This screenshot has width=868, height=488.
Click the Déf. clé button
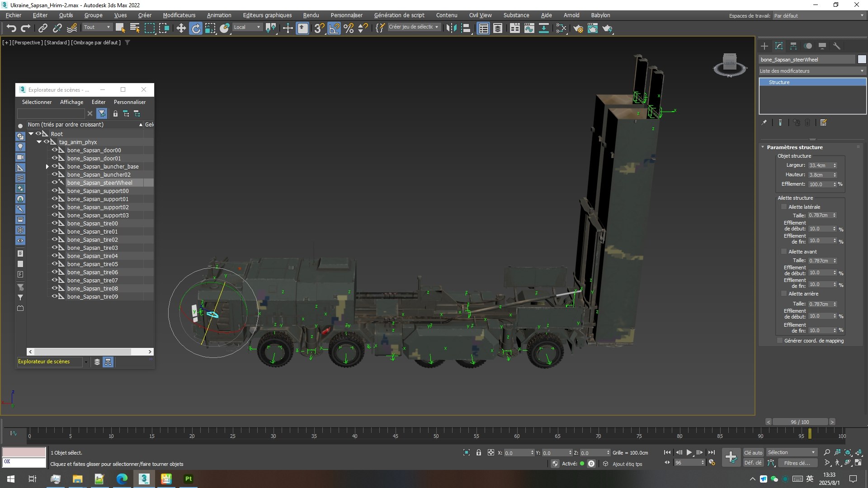point(753,463)
